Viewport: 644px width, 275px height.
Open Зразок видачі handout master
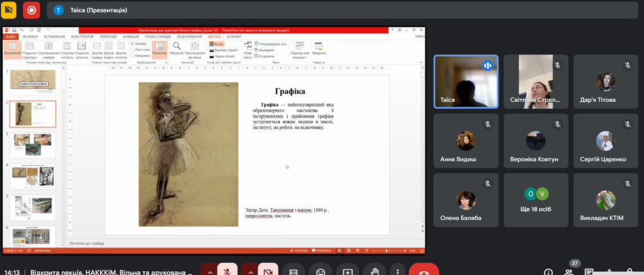click(x=109, y=50)
